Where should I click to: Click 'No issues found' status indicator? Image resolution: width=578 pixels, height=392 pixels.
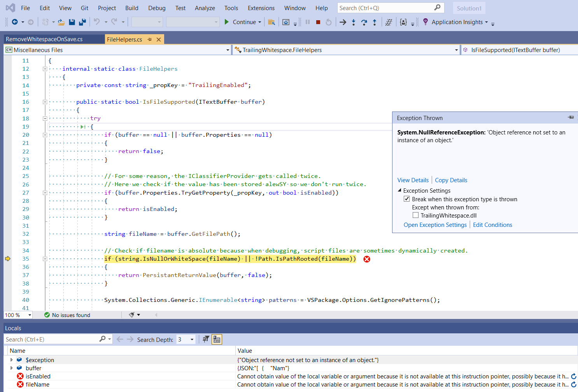(67, 315)
